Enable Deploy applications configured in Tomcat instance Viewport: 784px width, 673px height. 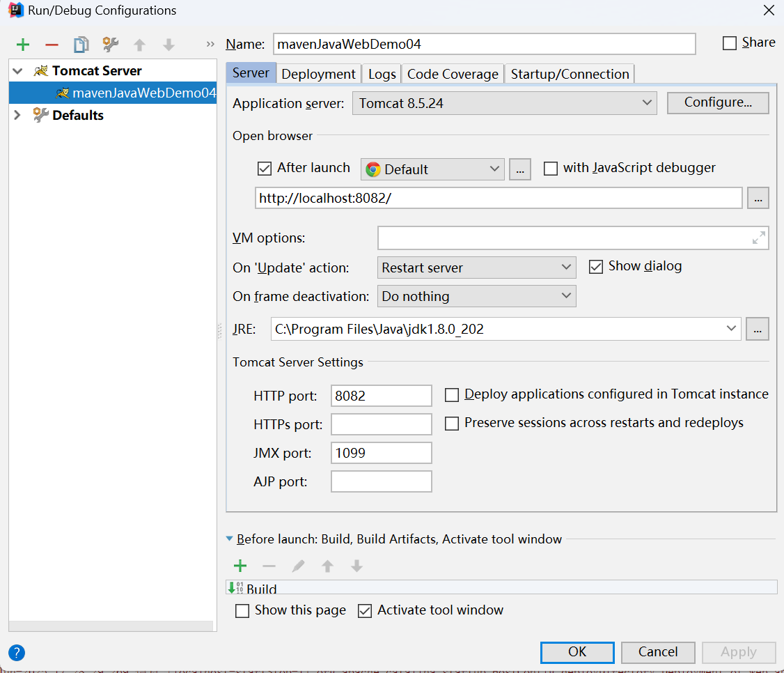[x=451, y=395]
